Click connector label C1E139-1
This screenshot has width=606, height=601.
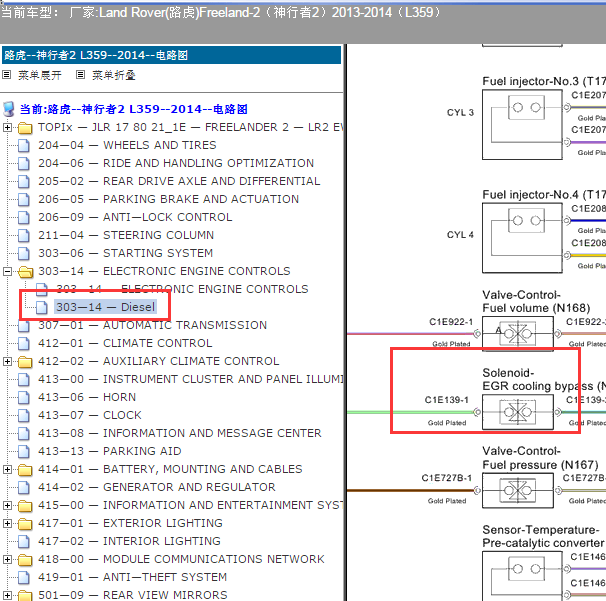(446, 400)
